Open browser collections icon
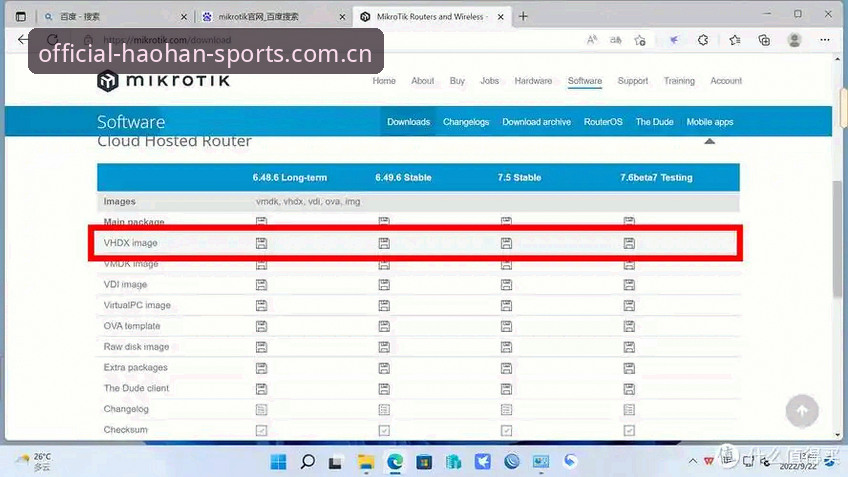 764,39
